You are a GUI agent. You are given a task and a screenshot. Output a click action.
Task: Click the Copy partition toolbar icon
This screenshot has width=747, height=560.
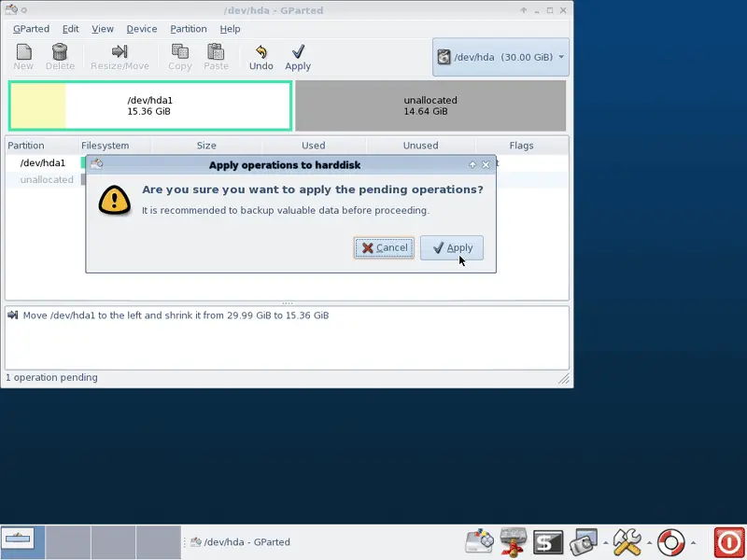(180, 51)
